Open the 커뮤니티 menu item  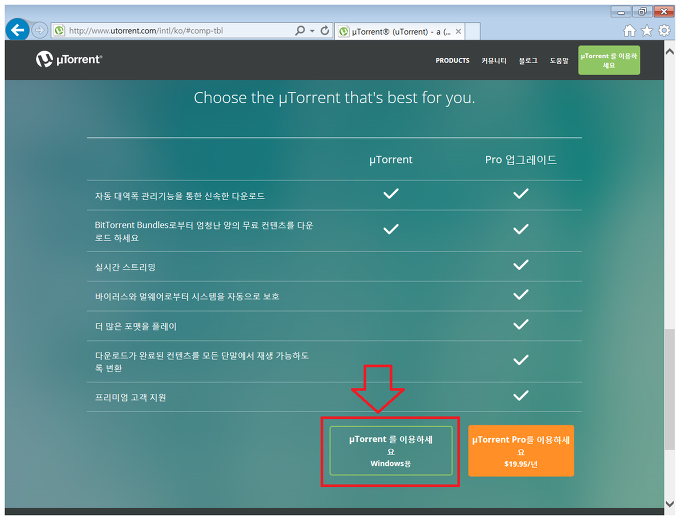click(494, 61)
